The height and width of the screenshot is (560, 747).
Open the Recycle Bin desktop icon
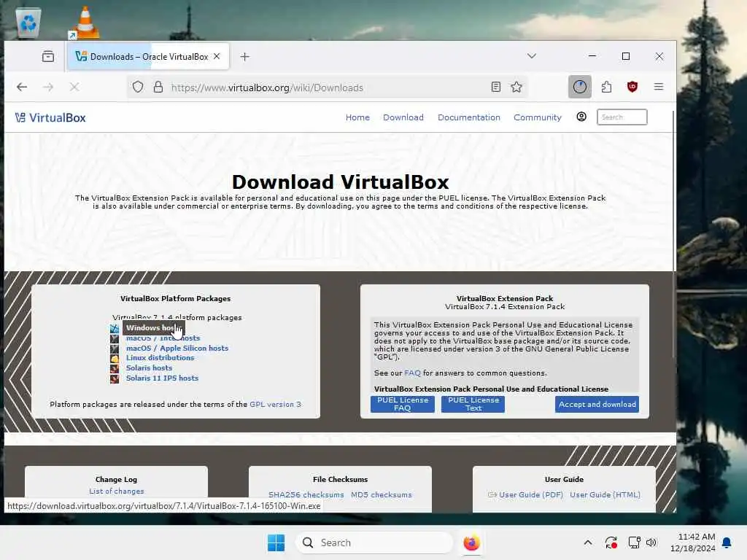click(x=28, y=23)
